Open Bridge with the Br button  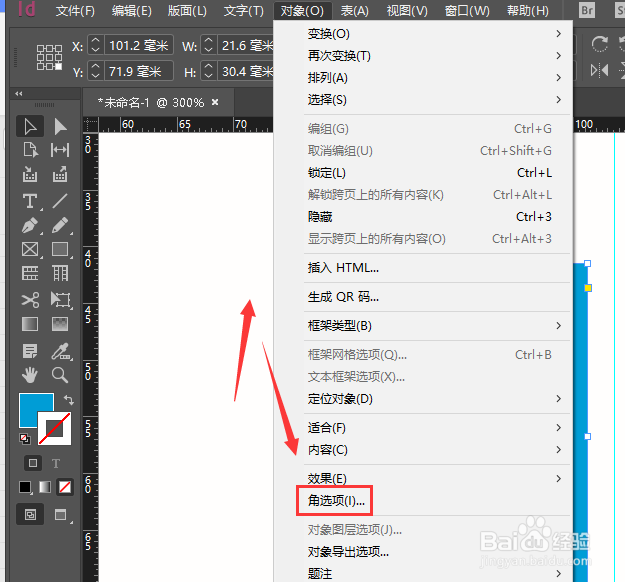click(x=587, y=10)
